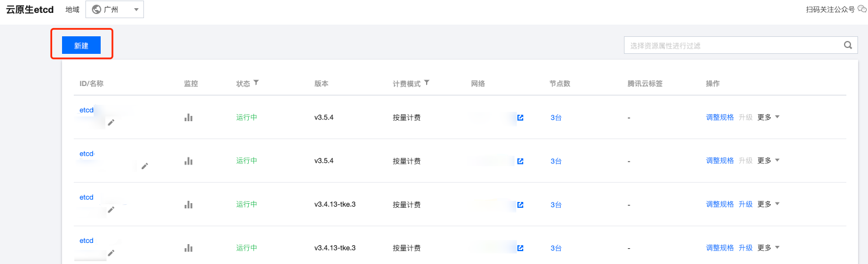The width and height of the screenshot is (868, 264).
Task: Open the 状态 column filter funnel
Action: [256, 83]
